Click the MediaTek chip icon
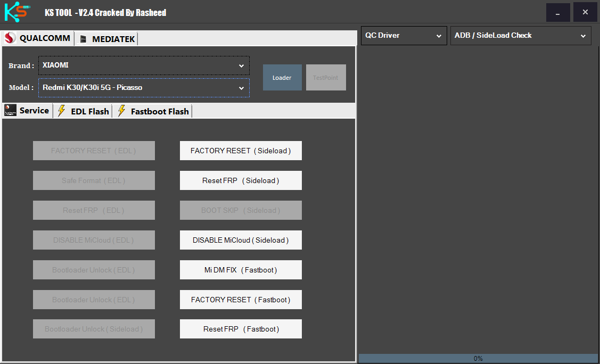The height and width of the screenshot is (364, 600). 83,39
